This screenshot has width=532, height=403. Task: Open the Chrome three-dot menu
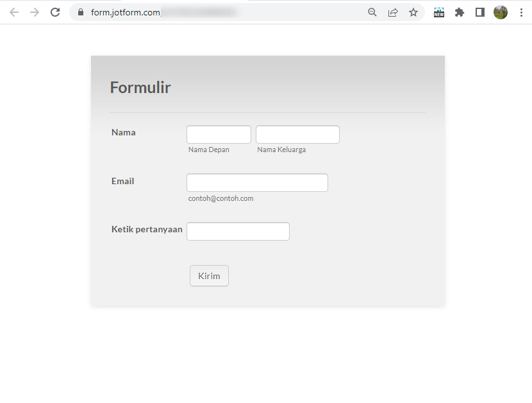click(521, 13)
